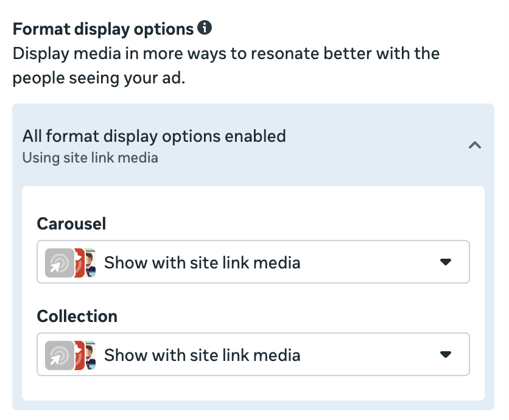
Task: Click the downward caret in the Collection dropdown
Action: point(446,355)
